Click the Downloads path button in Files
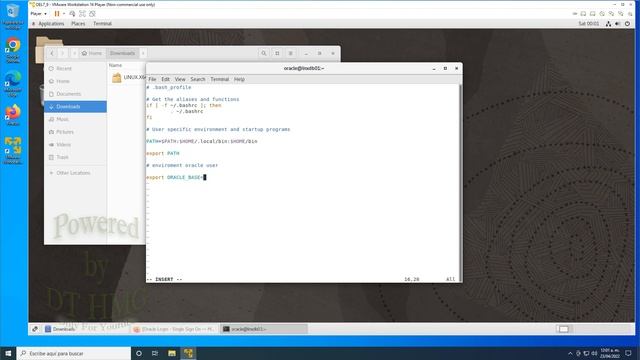Image resolution: width=640 pixels, height=360 pixels. 122,53
